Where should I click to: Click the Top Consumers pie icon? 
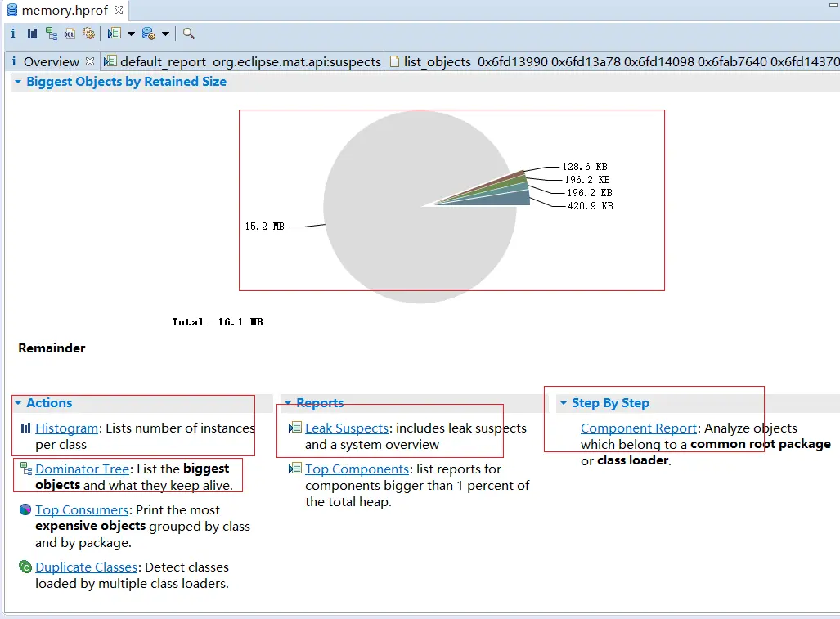(x=25, y=509)
